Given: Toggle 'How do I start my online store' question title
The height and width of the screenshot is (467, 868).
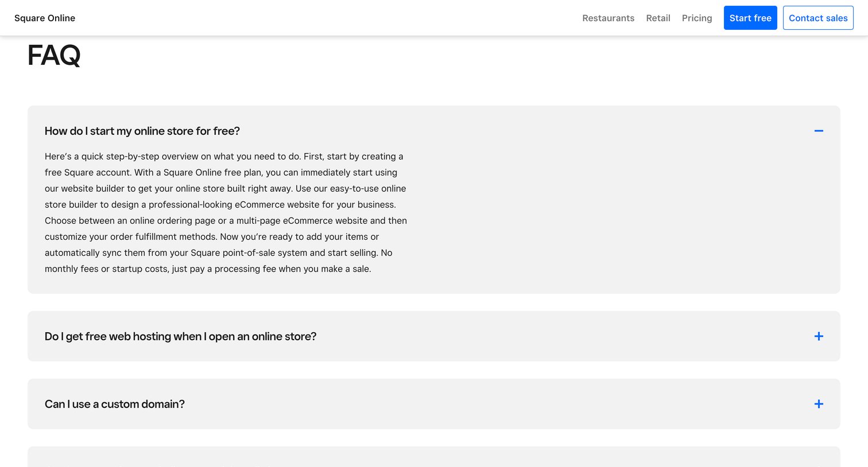Looking at the screenshot, I should point(142,131).
